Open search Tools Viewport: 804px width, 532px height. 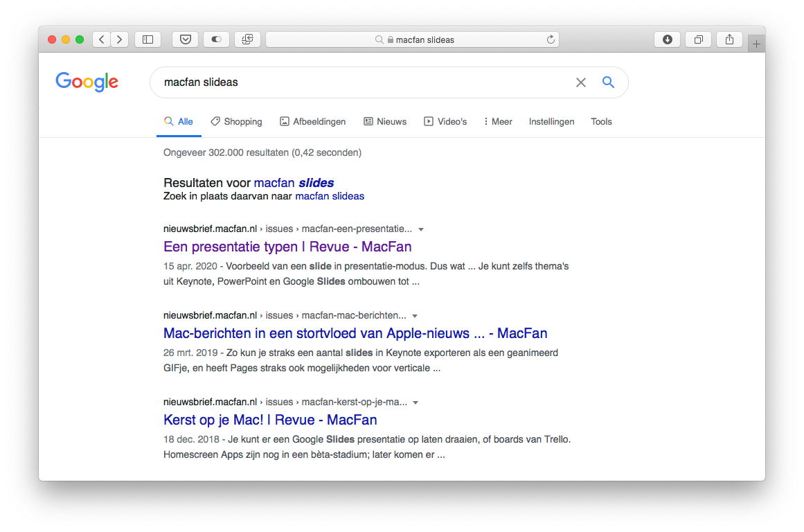point(601,122)
